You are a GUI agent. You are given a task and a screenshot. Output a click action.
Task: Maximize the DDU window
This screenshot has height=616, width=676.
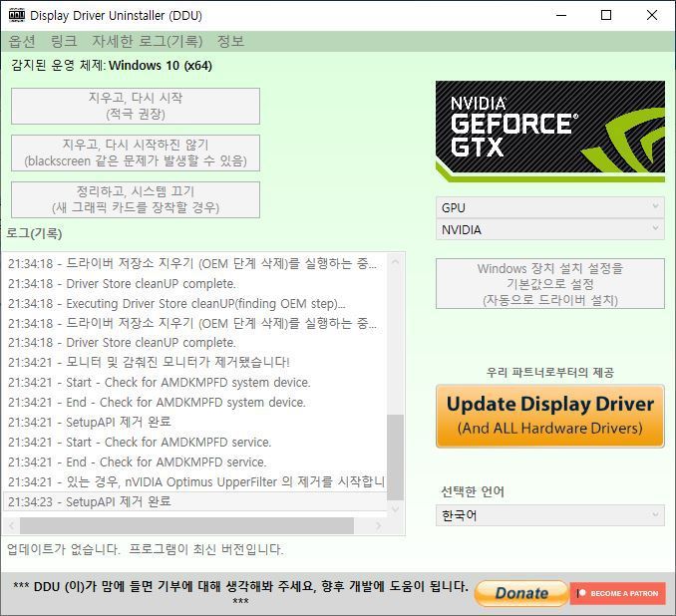[606, 15]
